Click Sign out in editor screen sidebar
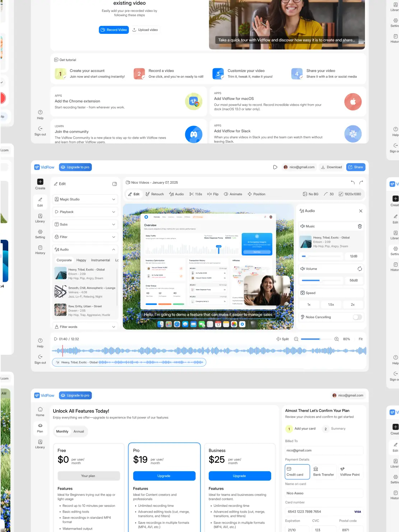This screenshot has height=532, width=399. click(40, 359)
